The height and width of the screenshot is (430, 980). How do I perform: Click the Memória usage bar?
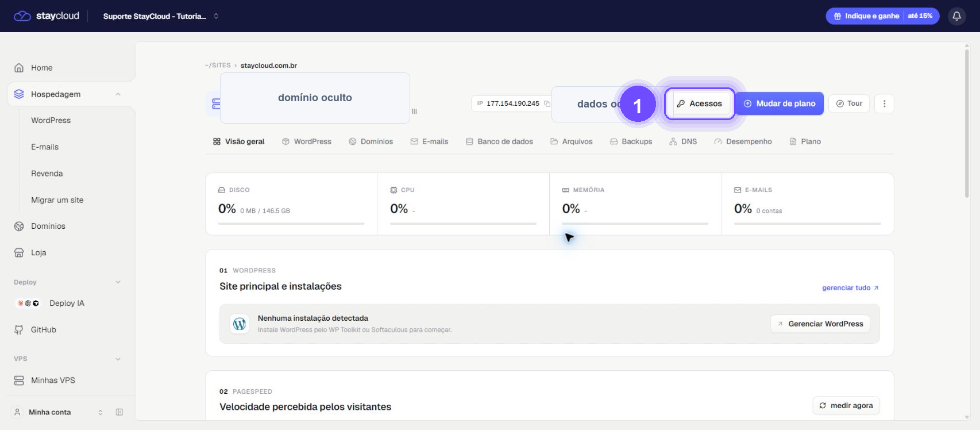point(635,223)
